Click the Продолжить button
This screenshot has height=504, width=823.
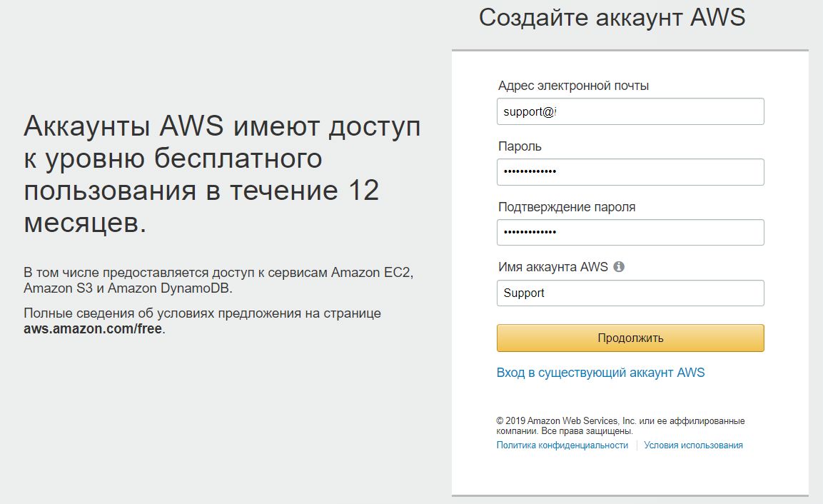coord(630,338)
